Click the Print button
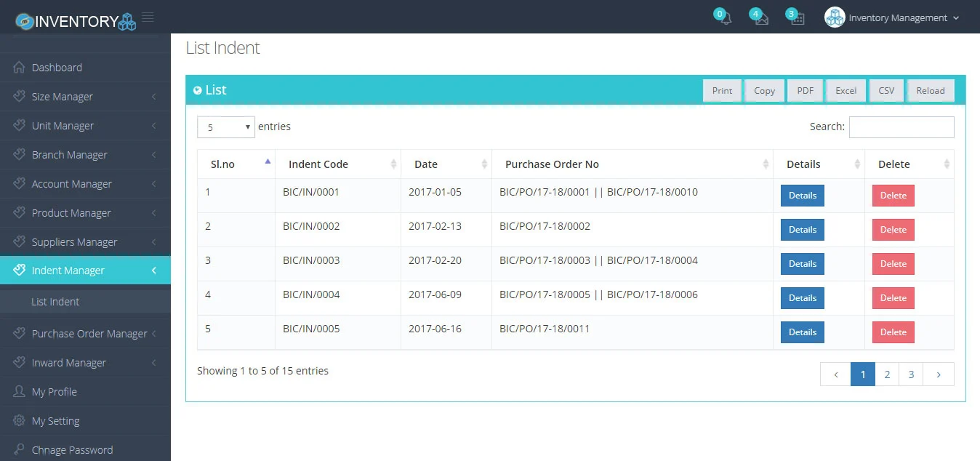 [x=722, y=91]
